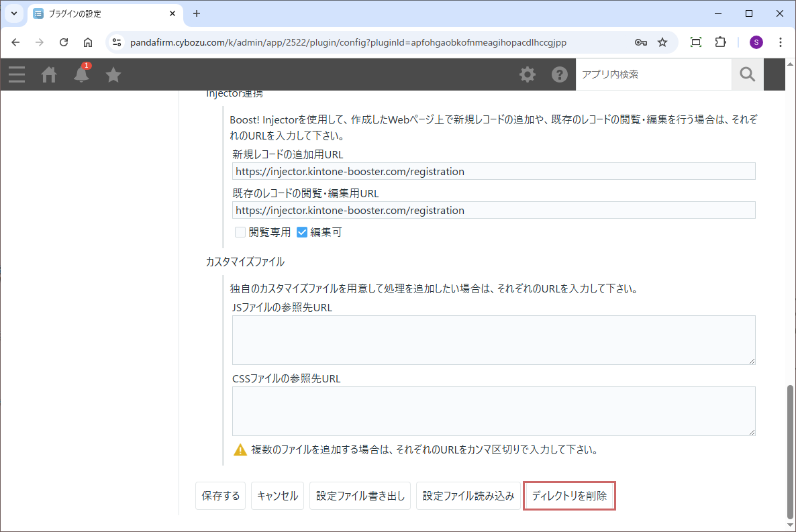Open the Chrome extensions puzzle icon
796x532 pixels.
click(x=720, y=42)
